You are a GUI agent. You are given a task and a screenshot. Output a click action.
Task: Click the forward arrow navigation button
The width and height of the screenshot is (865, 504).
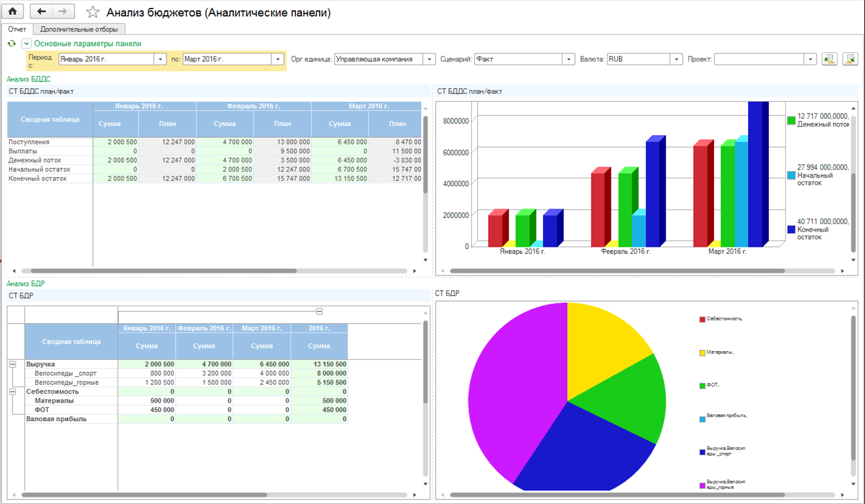tap(63, 12)
